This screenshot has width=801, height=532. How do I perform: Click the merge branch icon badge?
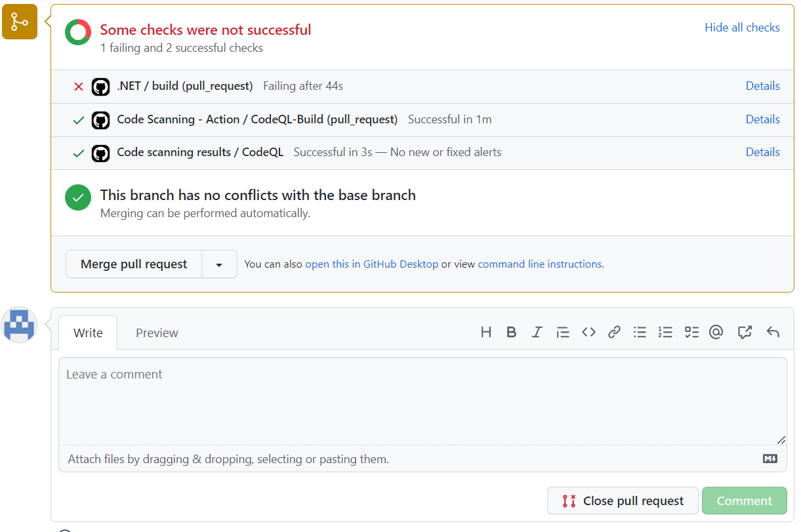tap(20, 22)
